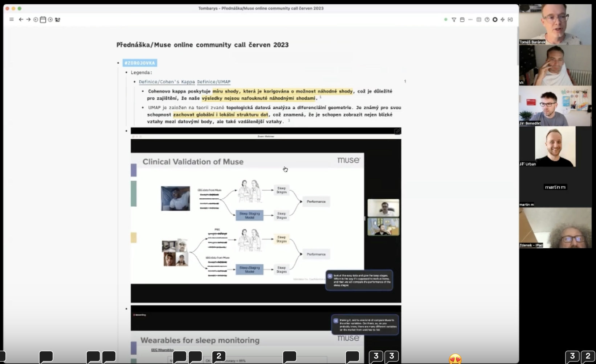Click the muse logo on Clinical Validation slide
Image resolution: width=596 pixels, height=364 pixels.
[x=348, y=160]
